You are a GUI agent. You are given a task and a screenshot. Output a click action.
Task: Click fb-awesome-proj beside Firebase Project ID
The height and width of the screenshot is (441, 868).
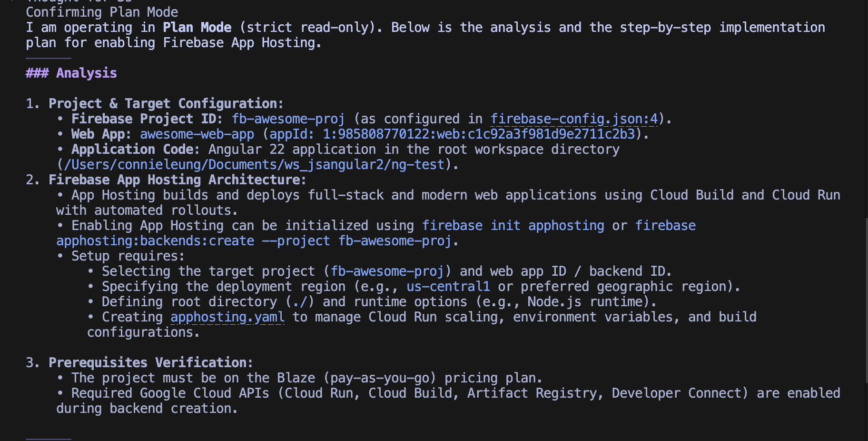point(288,119)
